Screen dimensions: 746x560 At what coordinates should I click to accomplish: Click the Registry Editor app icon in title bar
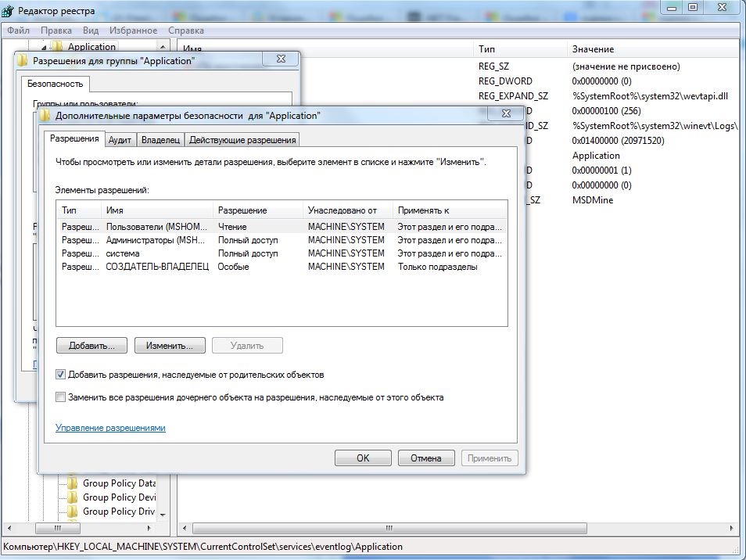click(x=8, y=10)
